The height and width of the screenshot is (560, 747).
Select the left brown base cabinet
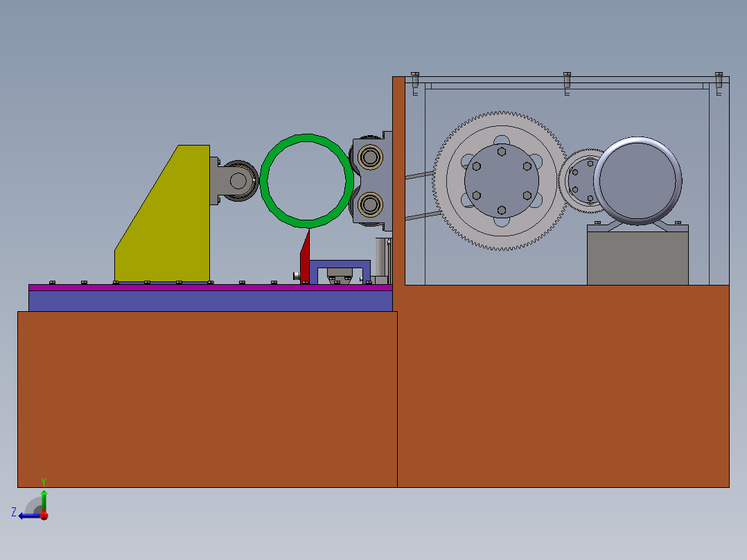point(207,399)
